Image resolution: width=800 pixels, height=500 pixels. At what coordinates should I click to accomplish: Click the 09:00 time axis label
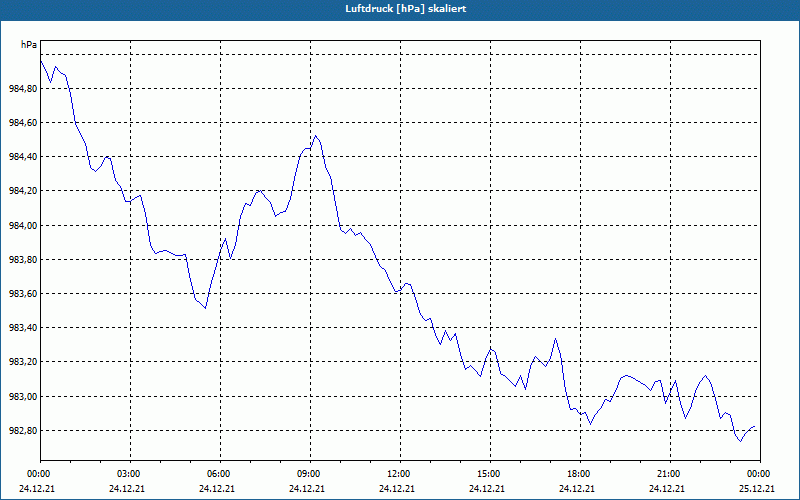[310, 474]
